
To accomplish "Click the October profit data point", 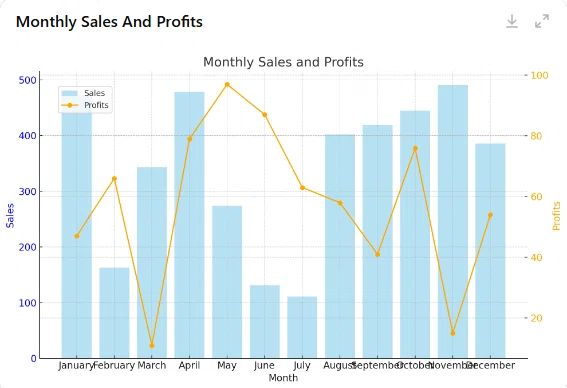I will coord(415,148).
